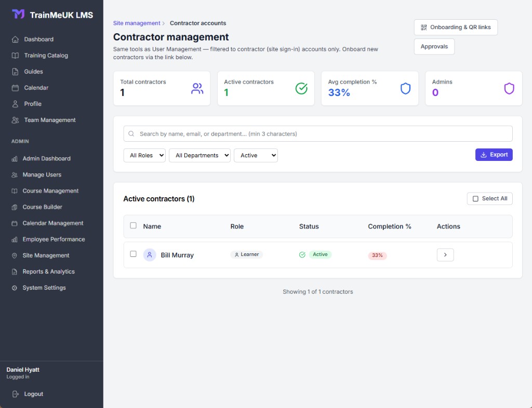This screenshot has width=532, height=408.
Task: Click the Learner role badge
Action: pyautogui.click(x=247, y=254)
